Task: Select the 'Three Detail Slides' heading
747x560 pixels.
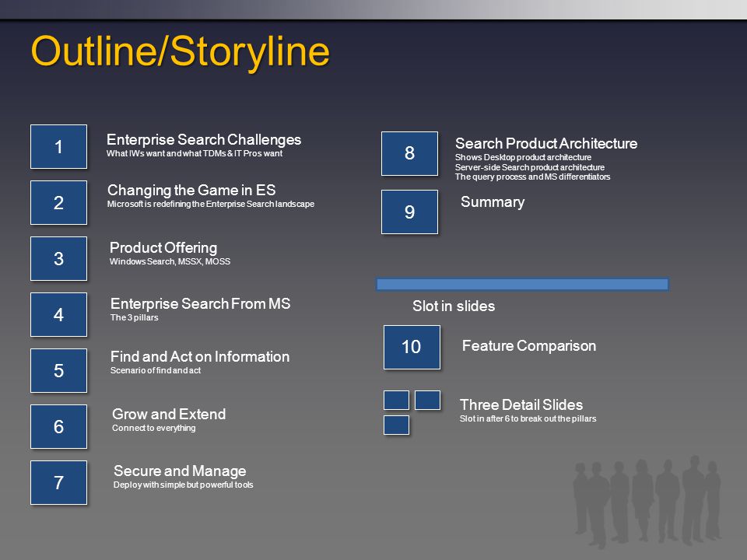Action: point(521,404)
